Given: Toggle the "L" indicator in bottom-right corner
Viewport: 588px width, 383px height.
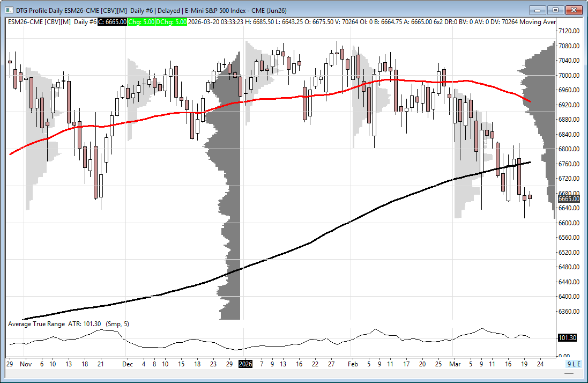Looking at the screenshot, I should pyautogui.click(x=574, y=364).
